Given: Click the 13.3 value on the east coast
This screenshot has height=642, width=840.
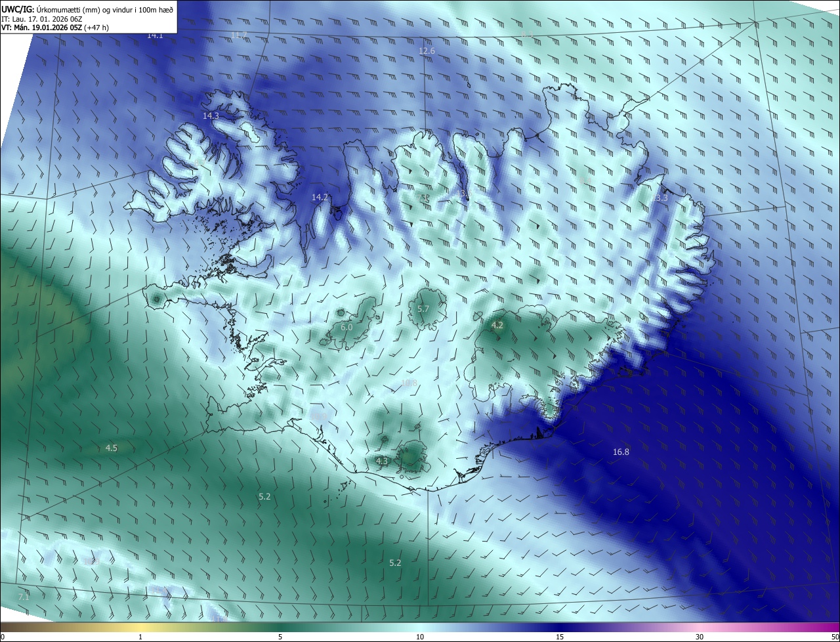Looking at the screenshot, I should point(661,198).
